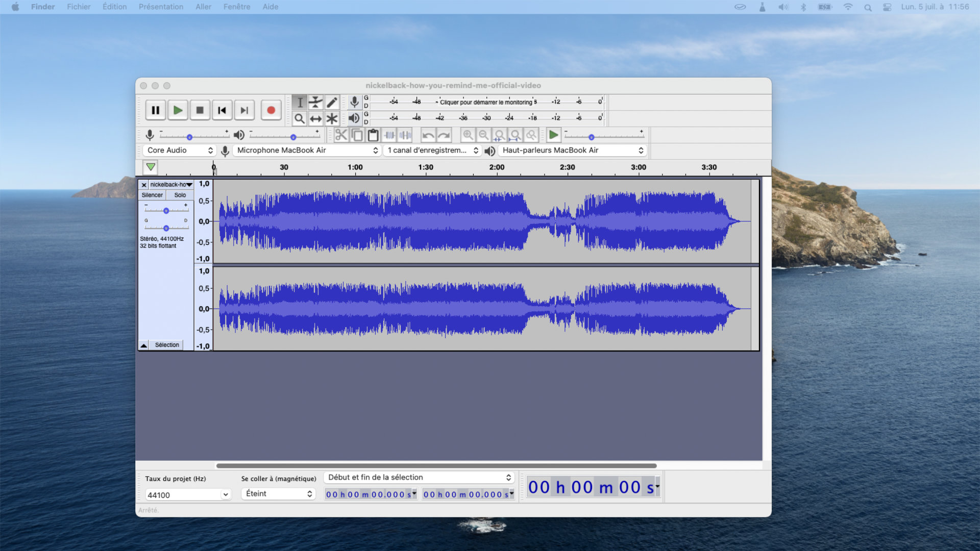980x551 pixels.
Task: Open the Core Audio host dropdown
Action: click(x=179, y=151)
